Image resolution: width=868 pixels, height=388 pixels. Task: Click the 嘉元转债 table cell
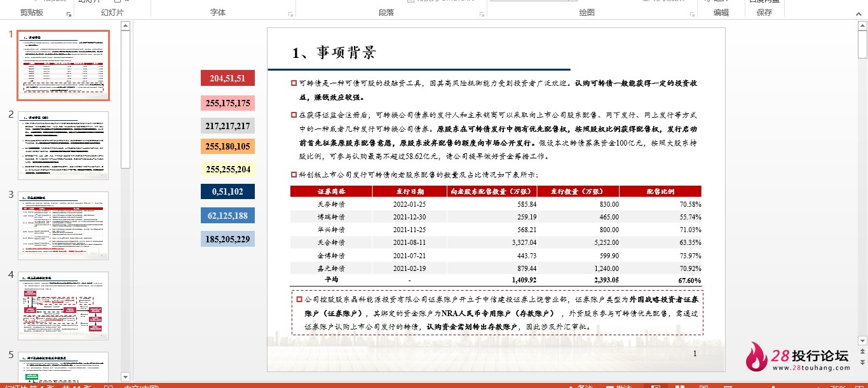tap(331, 268)
